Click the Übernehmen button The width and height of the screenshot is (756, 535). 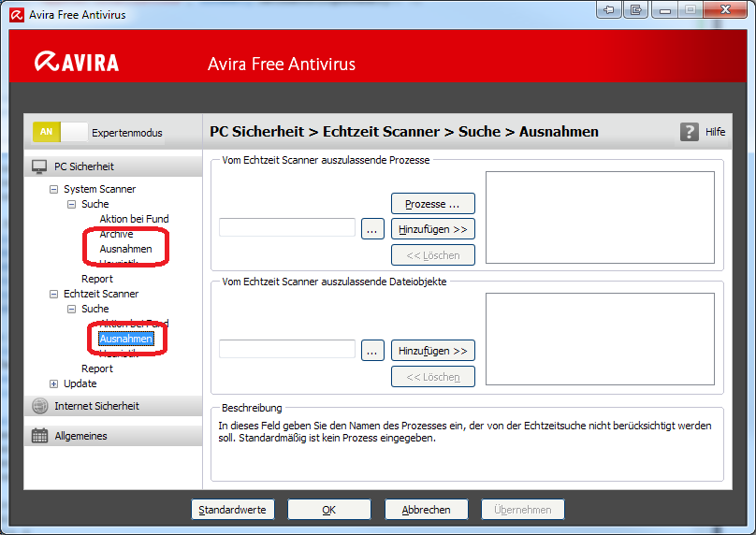(523, 510)
